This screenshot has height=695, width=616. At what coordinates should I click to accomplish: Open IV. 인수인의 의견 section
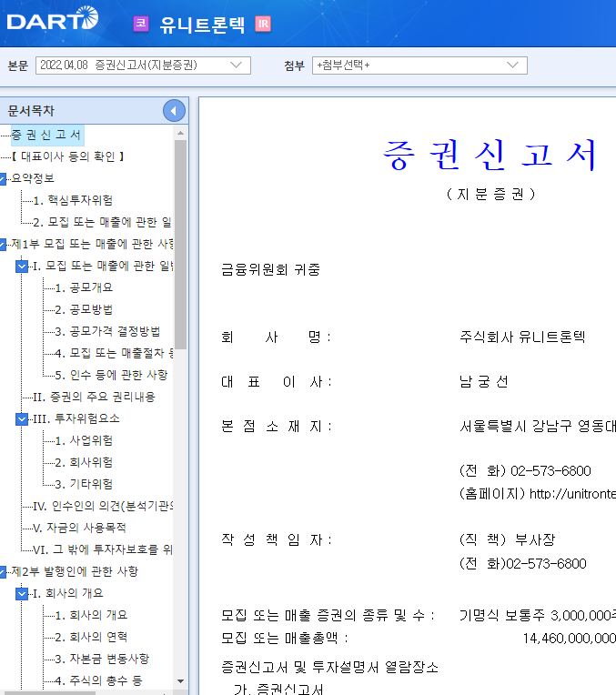tap(103, 506)
